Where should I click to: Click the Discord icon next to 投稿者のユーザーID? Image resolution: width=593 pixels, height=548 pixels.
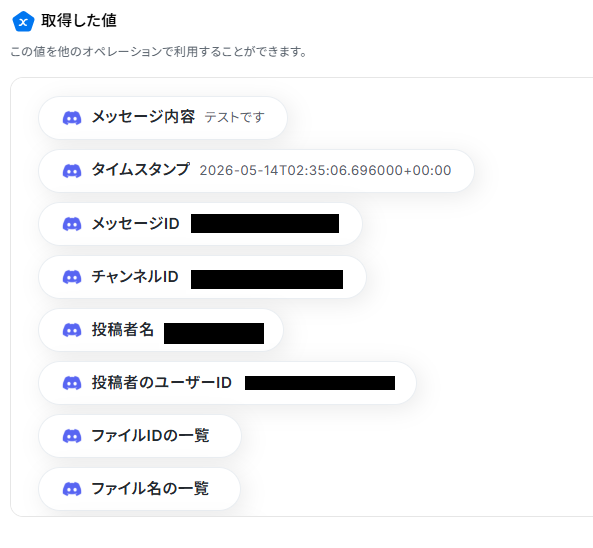click(x=72, y=383)
